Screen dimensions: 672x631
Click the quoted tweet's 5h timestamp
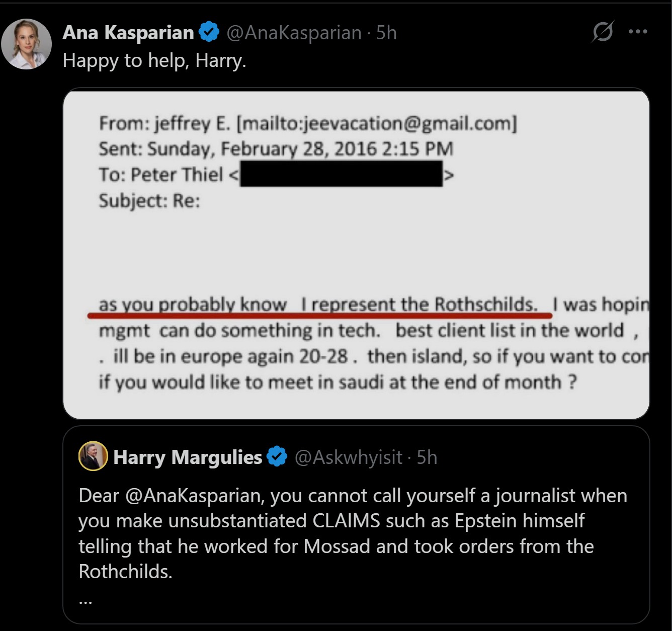pyautogui.click(x=427, y=457)
